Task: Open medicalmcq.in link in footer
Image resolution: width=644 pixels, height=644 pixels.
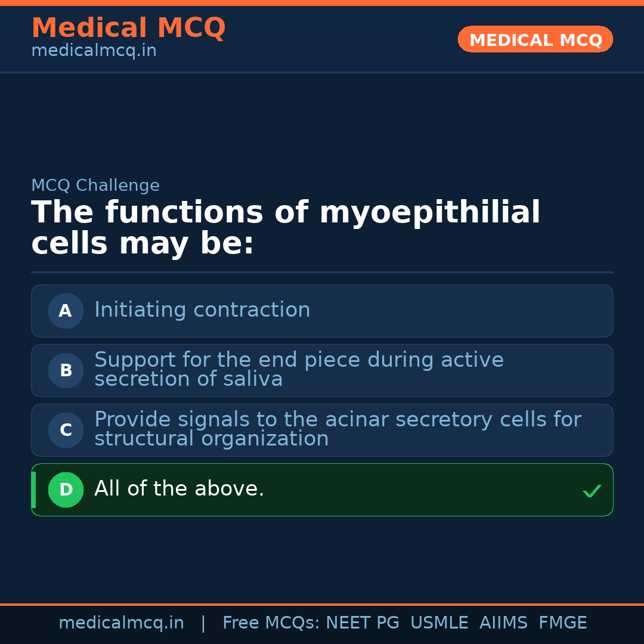Action: click(x=121, y=623)
